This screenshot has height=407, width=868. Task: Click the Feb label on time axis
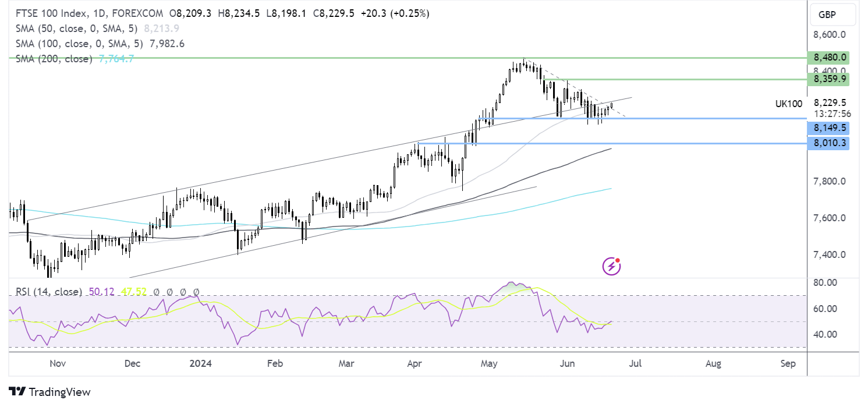275,363
